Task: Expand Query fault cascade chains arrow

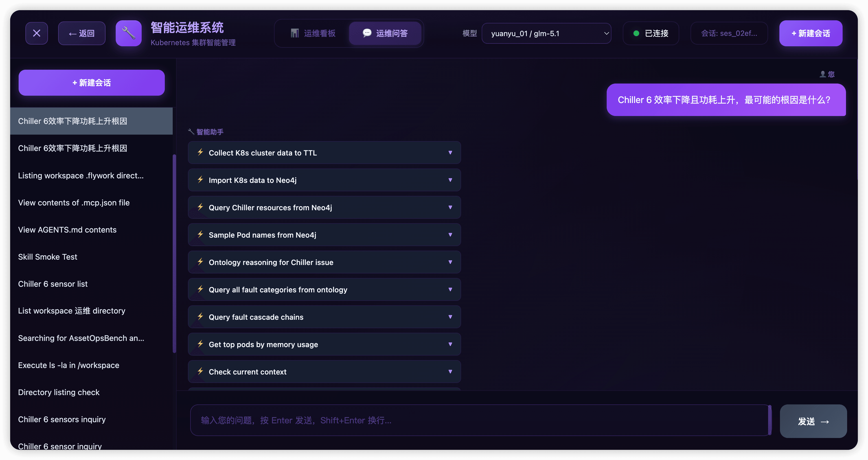Action: pos(450,317)
